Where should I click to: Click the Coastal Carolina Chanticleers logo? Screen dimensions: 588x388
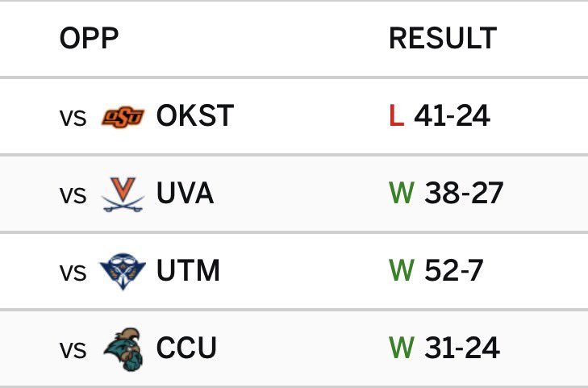pyautogui.click(x=123, y=349)
